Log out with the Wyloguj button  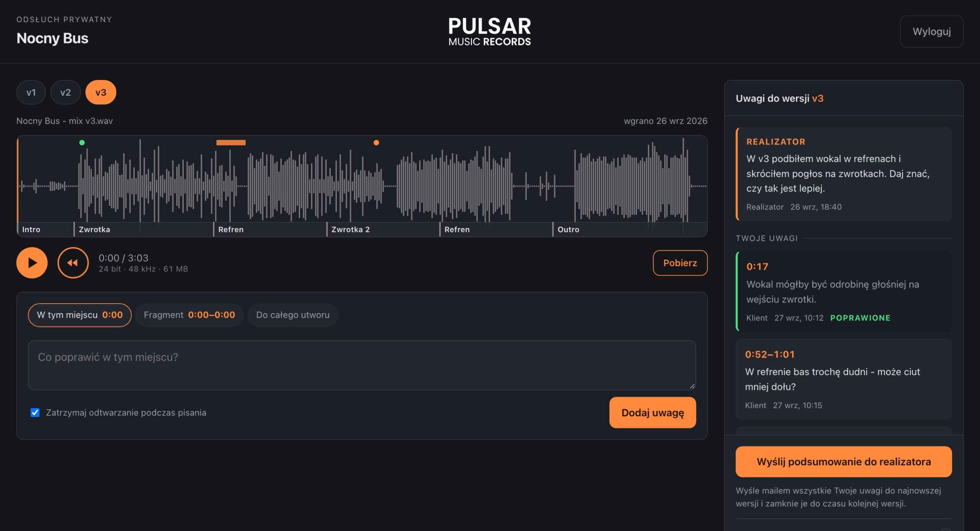coord(931,31)
